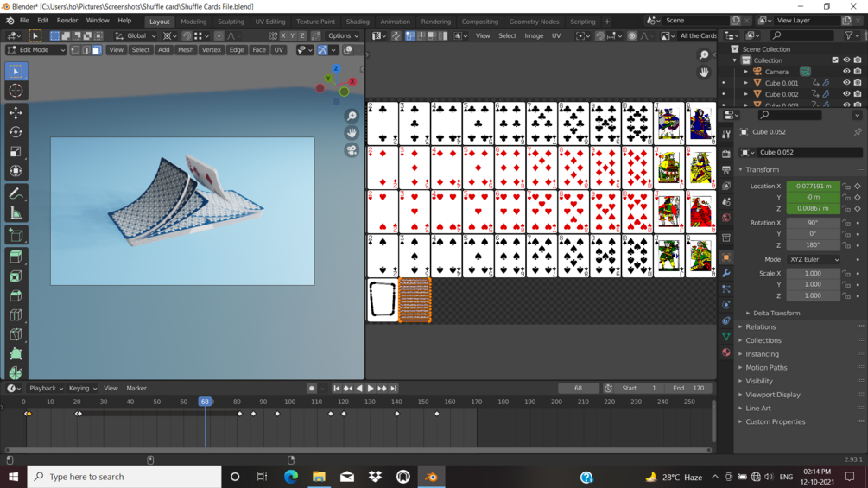Expand Cube 0.001 in outliner
The image size is (868, 488).
click(x=746, y=83)
